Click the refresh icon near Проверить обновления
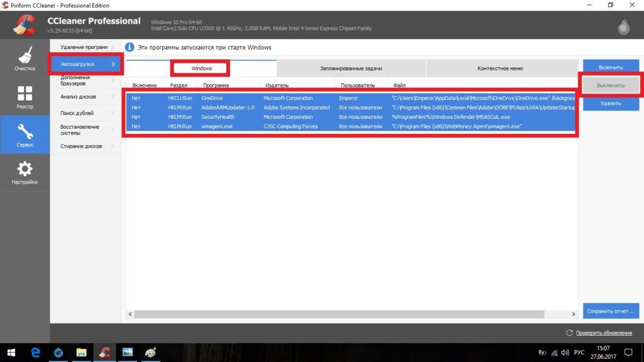Viewport: 644px width, 362px height. tap(569, 333)
